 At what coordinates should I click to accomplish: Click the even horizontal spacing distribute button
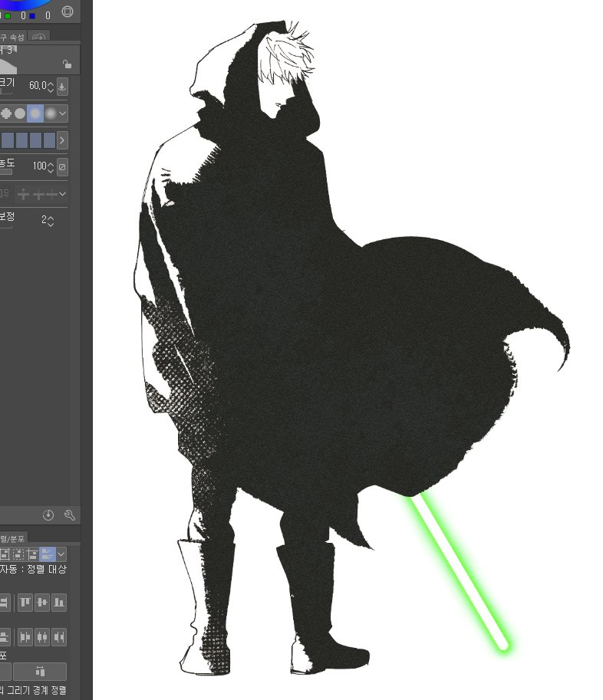tap(40, 671)
